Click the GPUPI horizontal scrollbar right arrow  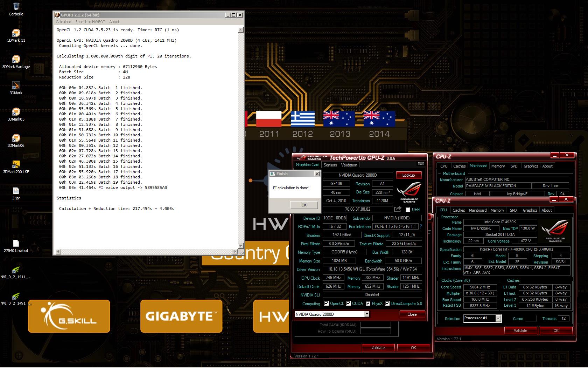pos(235,251)
